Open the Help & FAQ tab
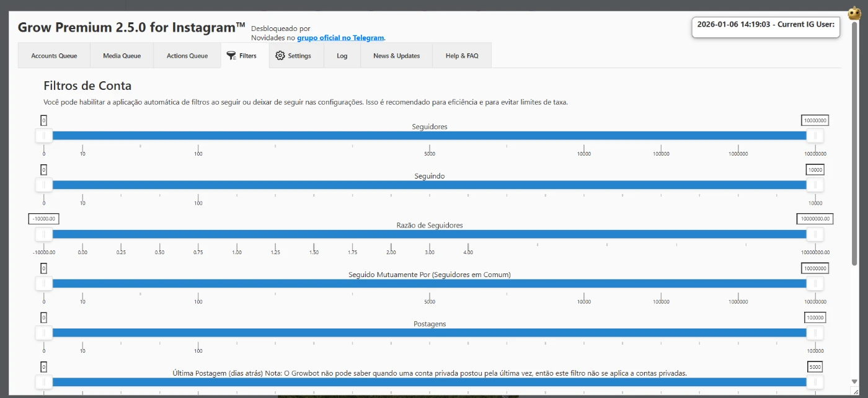 (462, 56)
